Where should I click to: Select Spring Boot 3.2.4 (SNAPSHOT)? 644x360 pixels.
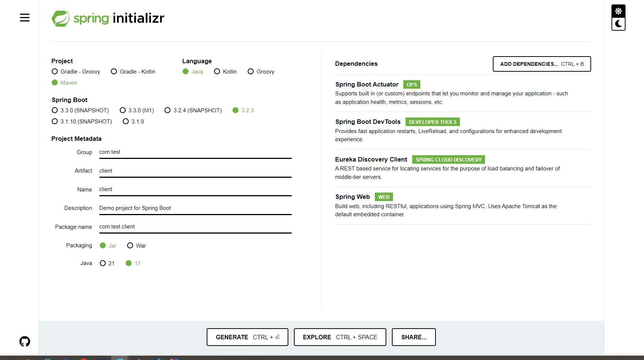tap(193, 111)
